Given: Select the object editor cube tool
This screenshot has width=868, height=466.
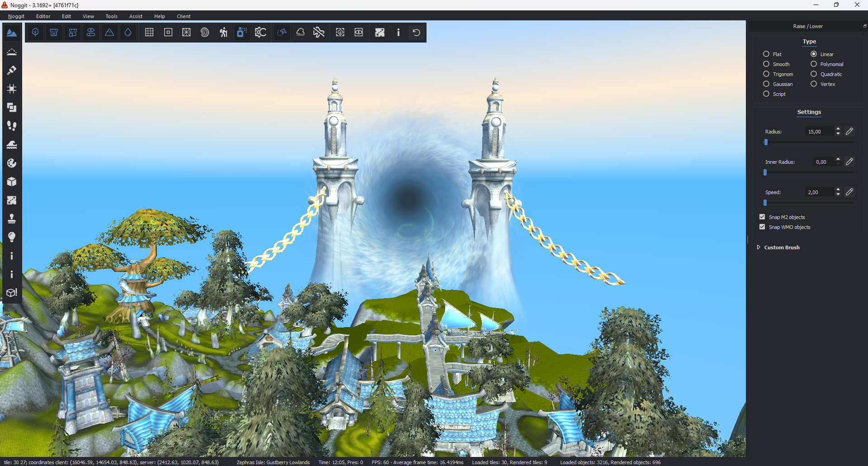Looking at the screenshot, I should point(12,182).
